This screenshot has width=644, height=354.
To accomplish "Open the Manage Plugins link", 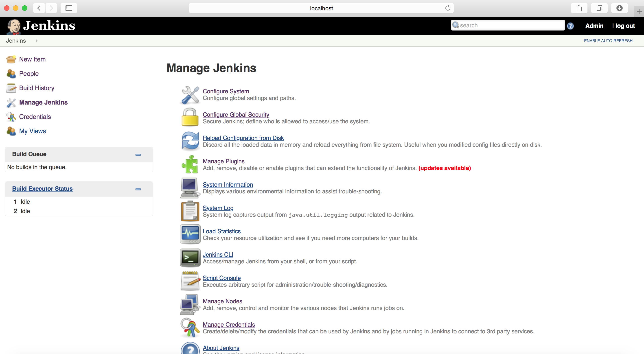I will 223,161.
